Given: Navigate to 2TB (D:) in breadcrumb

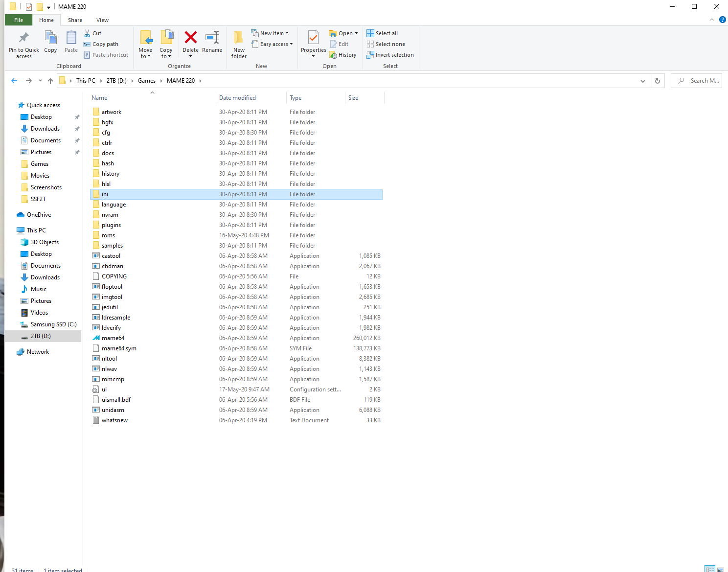Looking at the screenshot, I should point(116,81).
